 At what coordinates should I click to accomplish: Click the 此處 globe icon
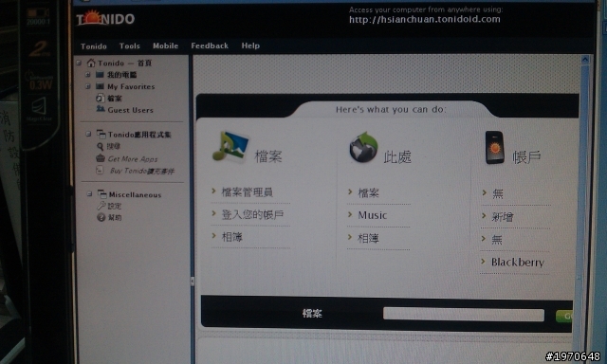(x=363, y=147)
